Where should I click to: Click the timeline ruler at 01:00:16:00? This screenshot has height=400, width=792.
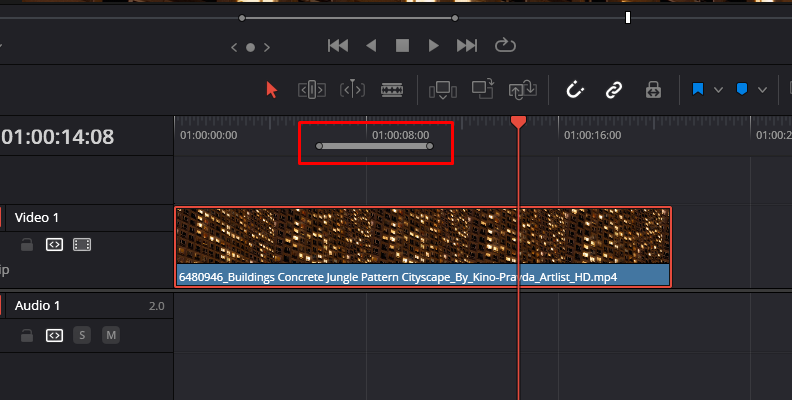592,135
